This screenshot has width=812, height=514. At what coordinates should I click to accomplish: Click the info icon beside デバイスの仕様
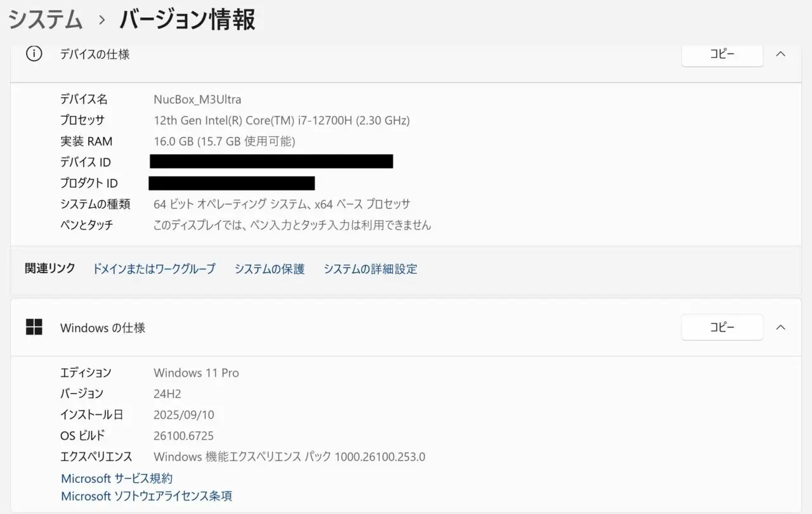pos(34,54)
